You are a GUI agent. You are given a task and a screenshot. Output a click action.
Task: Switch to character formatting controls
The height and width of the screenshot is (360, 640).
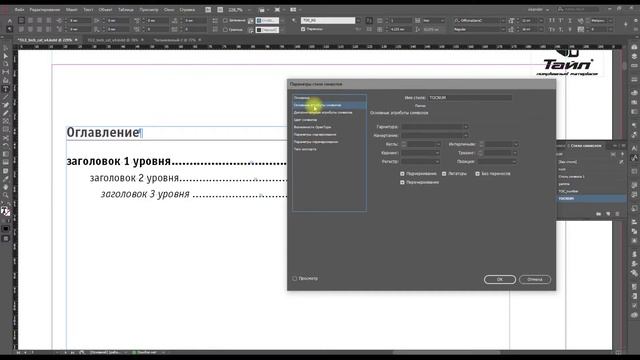[9, 20]
